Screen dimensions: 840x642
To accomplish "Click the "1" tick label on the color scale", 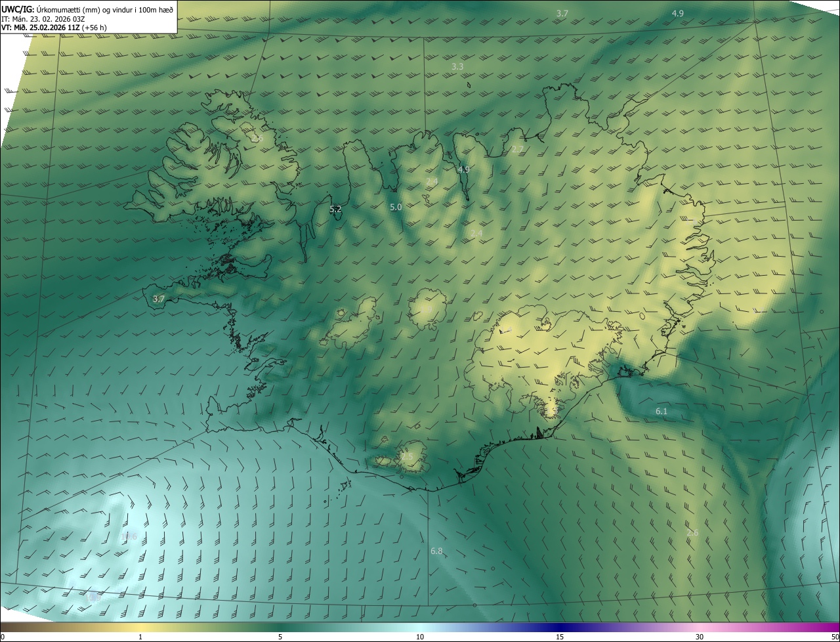I will click(140, 637).
